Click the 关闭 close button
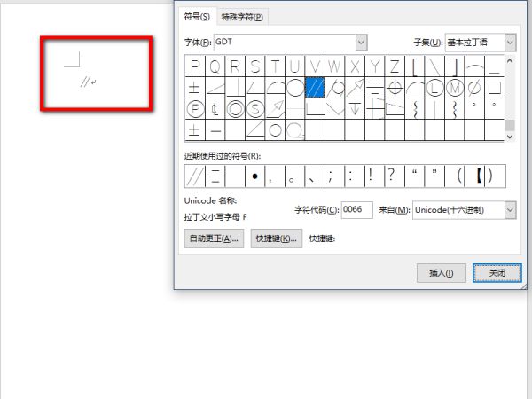Screen dimensions: 532x399 coord(497,273)
